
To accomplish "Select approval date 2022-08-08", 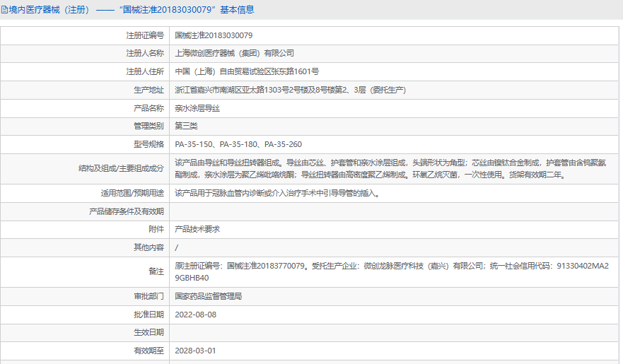I will (195, 315).
